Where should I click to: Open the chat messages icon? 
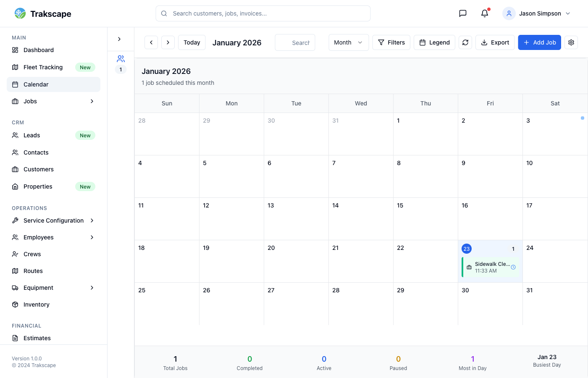pos(462,13)
